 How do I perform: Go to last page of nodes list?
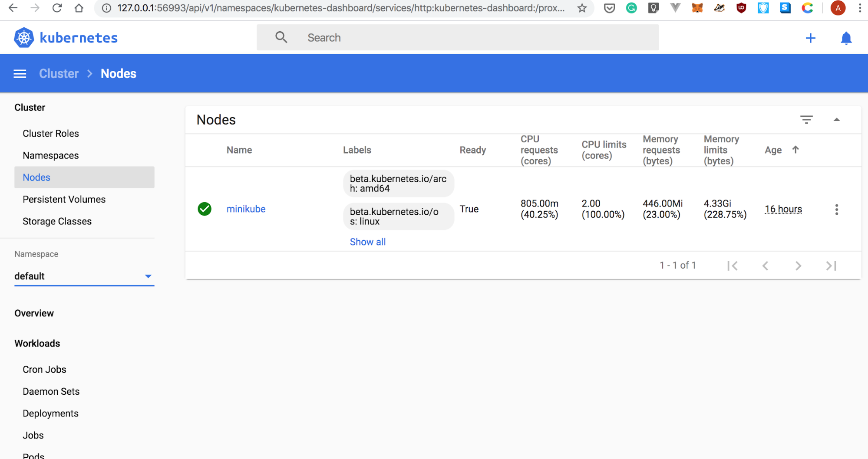831,266
